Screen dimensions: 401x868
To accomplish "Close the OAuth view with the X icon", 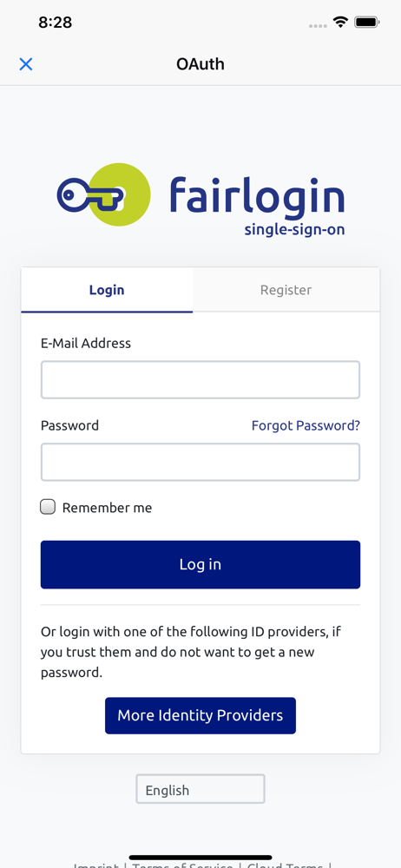I will click(25, 64).
